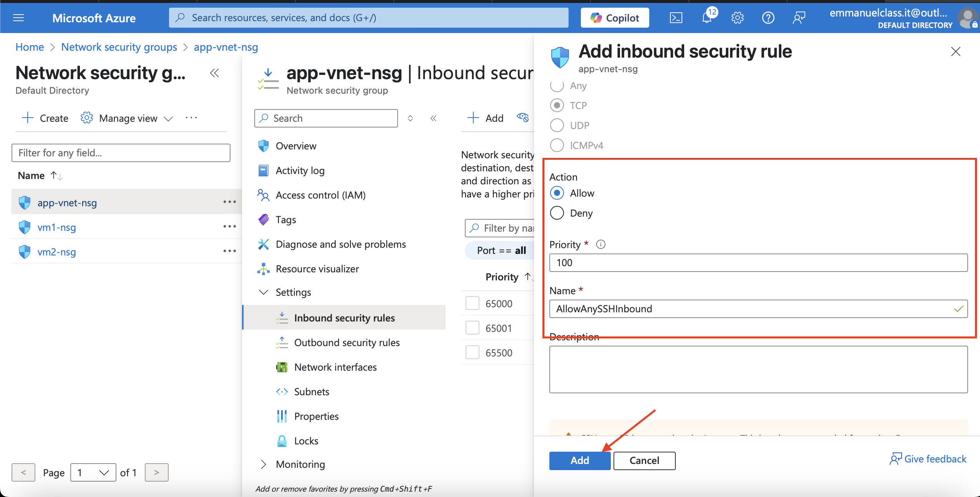Open the account avatar menu

[x=967, y=18]
